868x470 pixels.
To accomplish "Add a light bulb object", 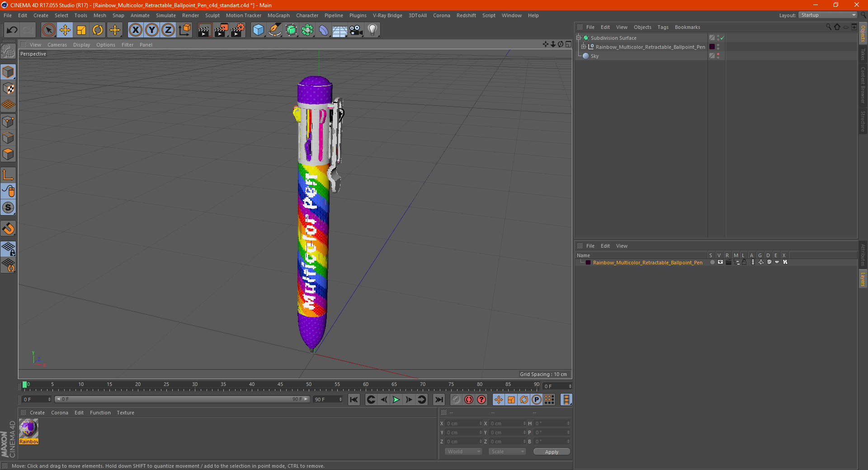I will point(373,30).
